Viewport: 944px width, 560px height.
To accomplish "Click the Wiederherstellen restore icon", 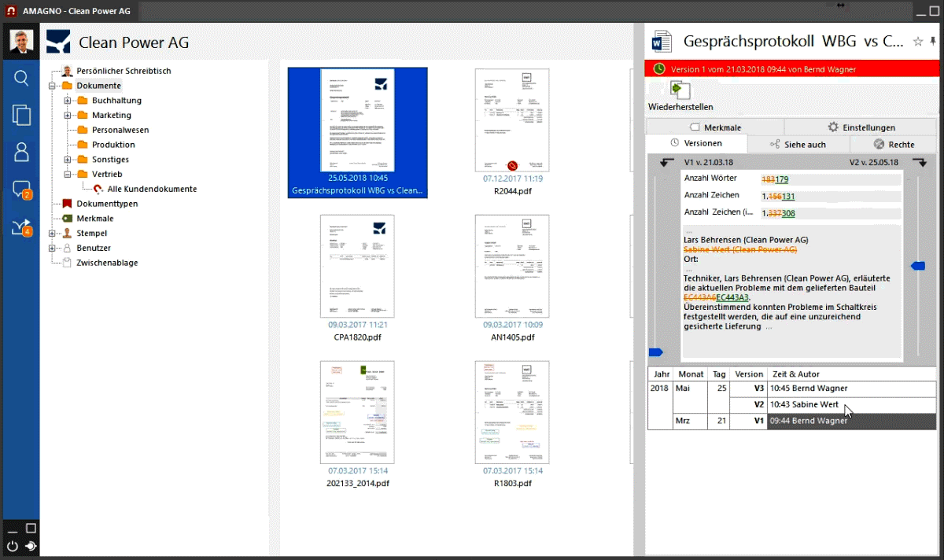I will coord(680,90).
